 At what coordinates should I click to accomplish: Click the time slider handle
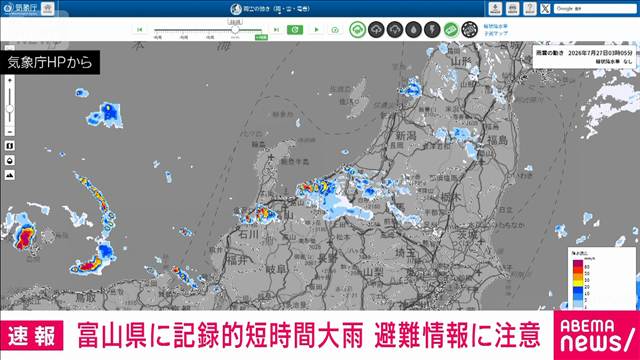(235, 29)
